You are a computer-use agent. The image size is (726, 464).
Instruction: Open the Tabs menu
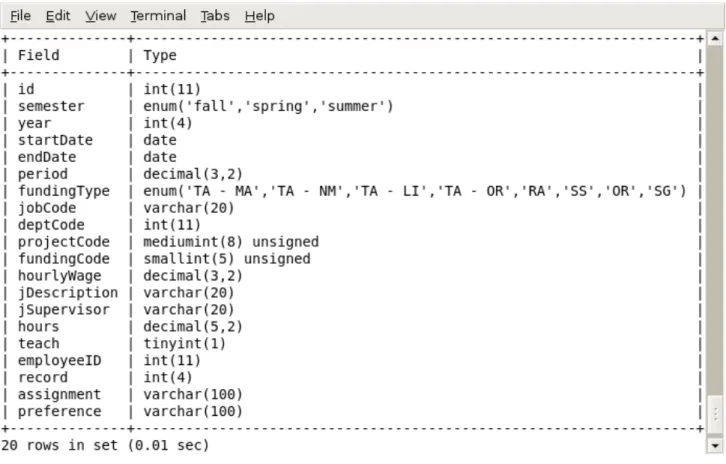215,16
